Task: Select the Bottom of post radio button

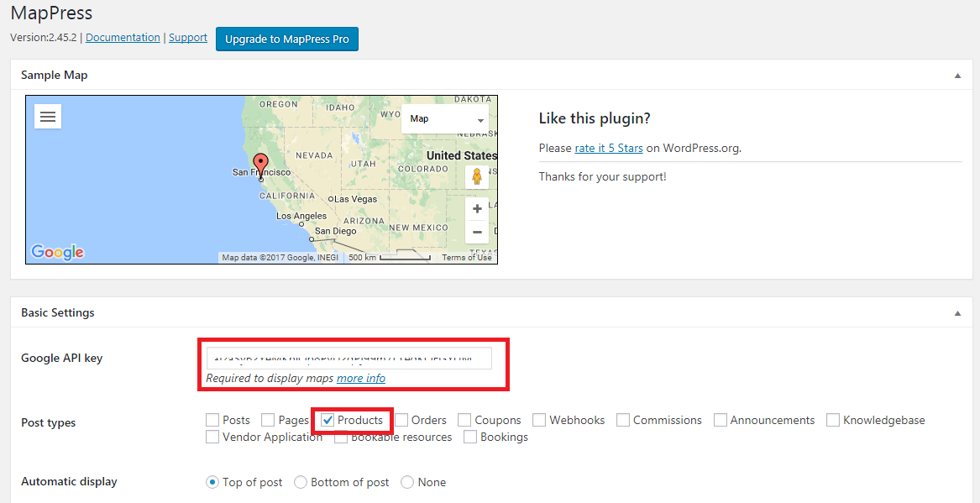Action: click(301, 482)
